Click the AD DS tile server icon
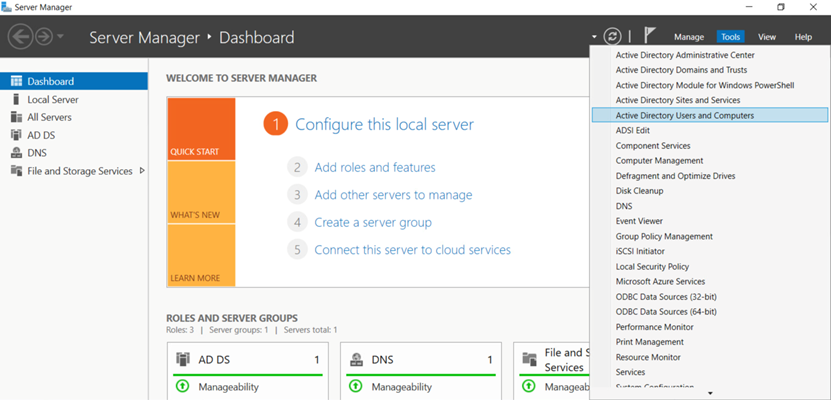 point(182,360)
